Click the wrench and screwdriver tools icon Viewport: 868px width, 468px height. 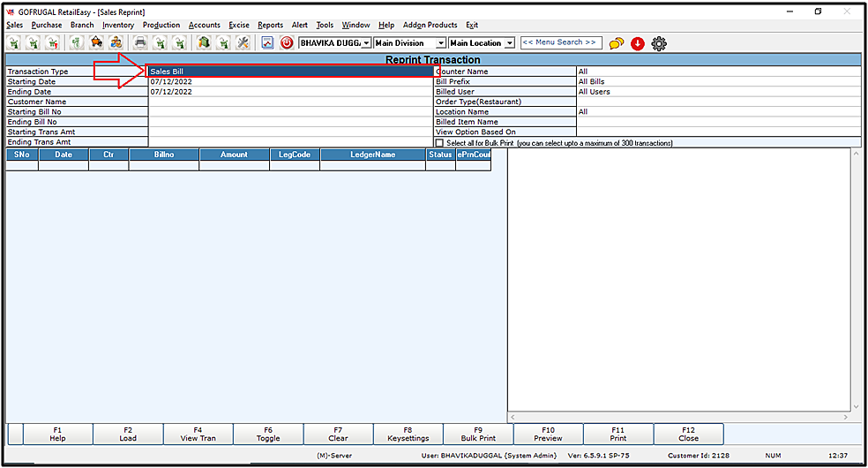pyautogui.click(x=243, y=42)
